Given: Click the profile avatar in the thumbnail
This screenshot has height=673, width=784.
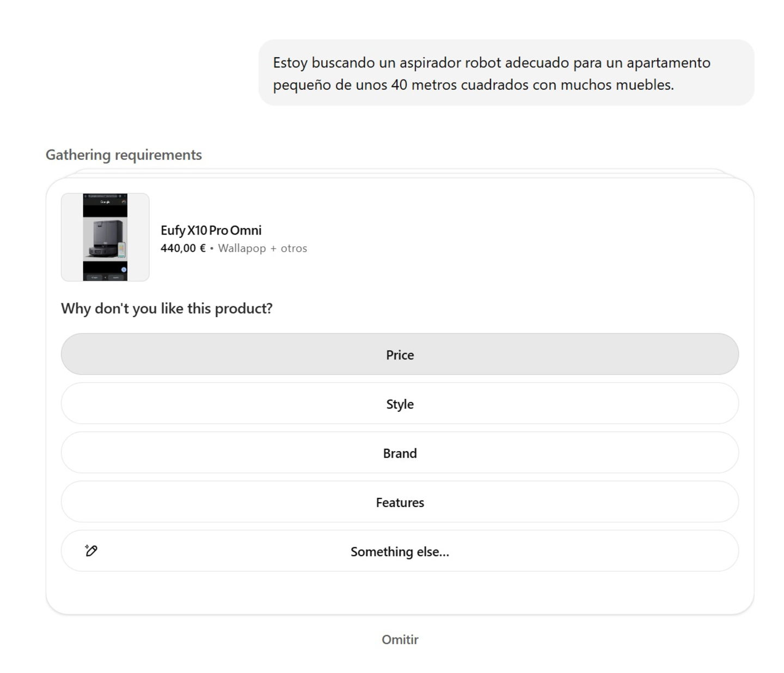Looking at the screenshot, I should tap(124, 202).
